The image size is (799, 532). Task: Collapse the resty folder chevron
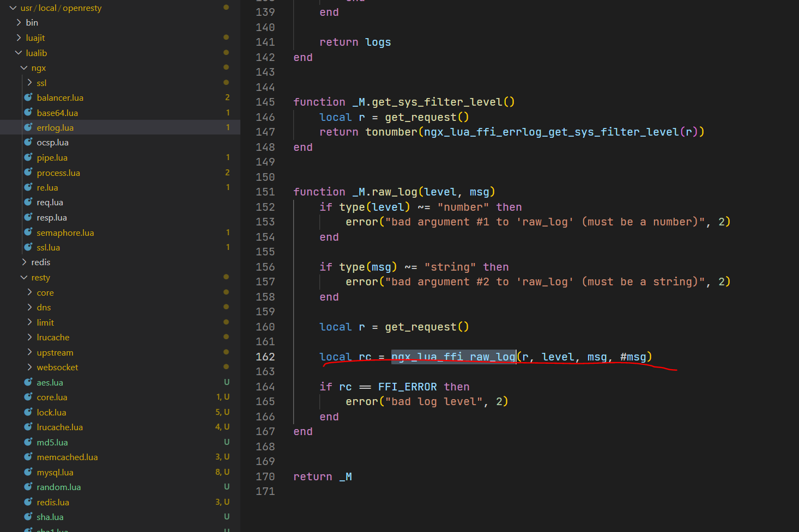pos(24,277)
